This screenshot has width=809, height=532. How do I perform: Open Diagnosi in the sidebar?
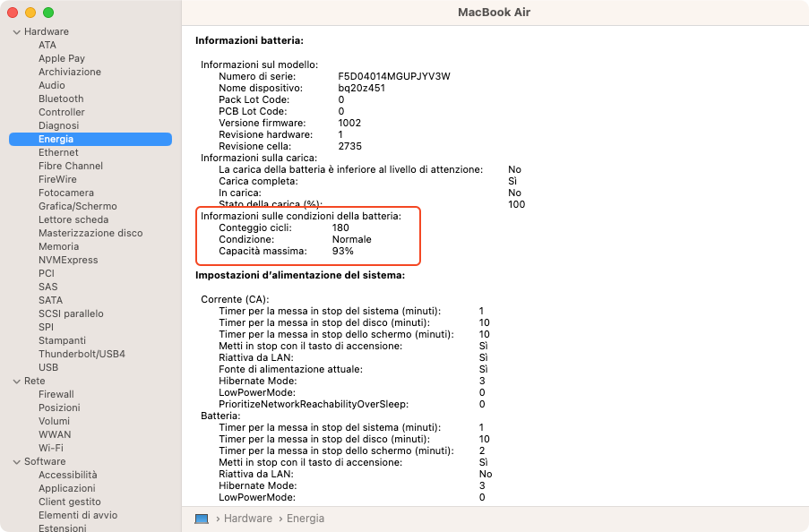tap(59, 125)
